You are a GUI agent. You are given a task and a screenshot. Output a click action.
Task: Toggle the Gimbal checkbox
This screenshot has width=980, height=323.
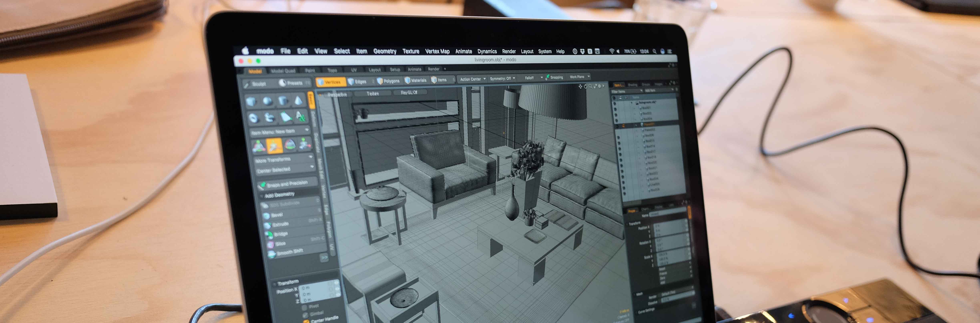pyautogui.click(x=305, y=315)
